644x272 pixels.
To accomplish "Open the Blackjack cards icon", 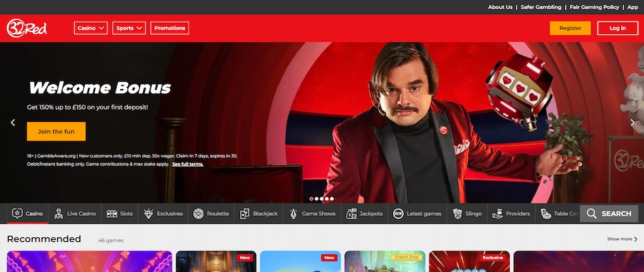I will (244, 214).
